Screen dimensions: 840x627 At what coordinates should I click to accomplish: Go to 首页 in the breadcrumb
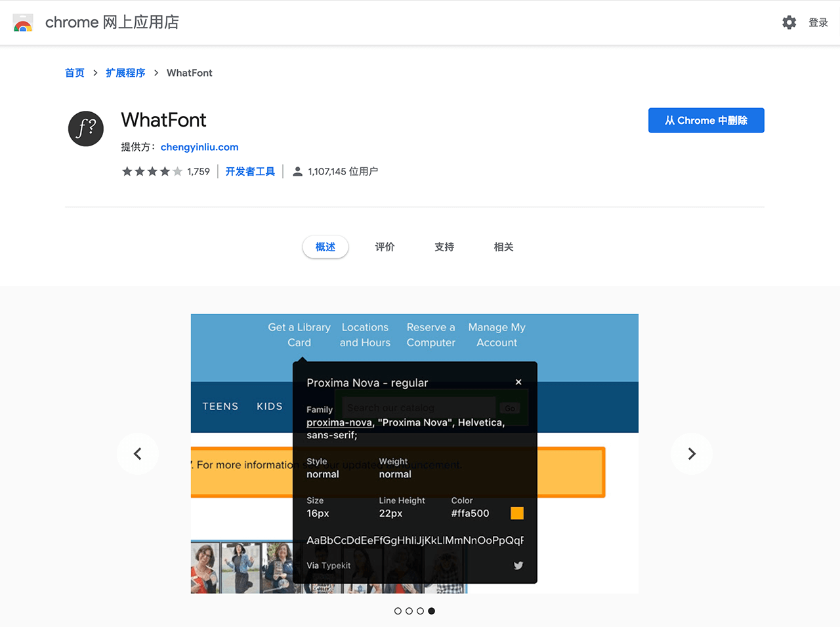(75, 73)
